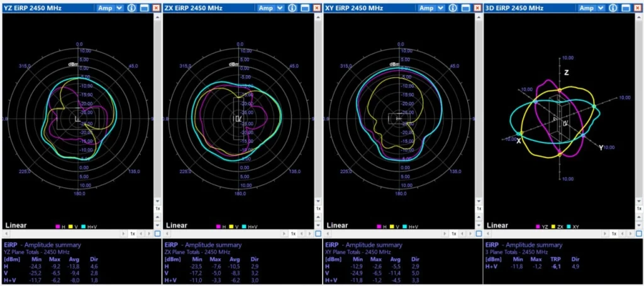The height and width of the screenshot is (286, 644).
Task: Close the YZ EiRP panel
Action: click(156, 8)
